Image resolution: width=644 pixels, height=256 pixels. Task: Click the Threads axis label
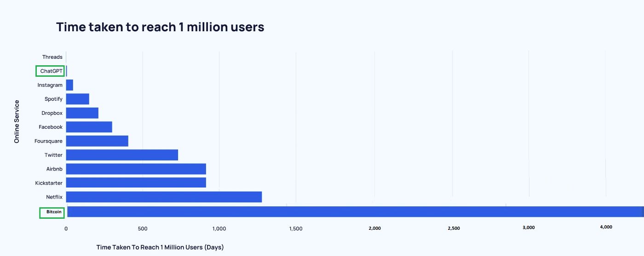(x=52, y=57)
